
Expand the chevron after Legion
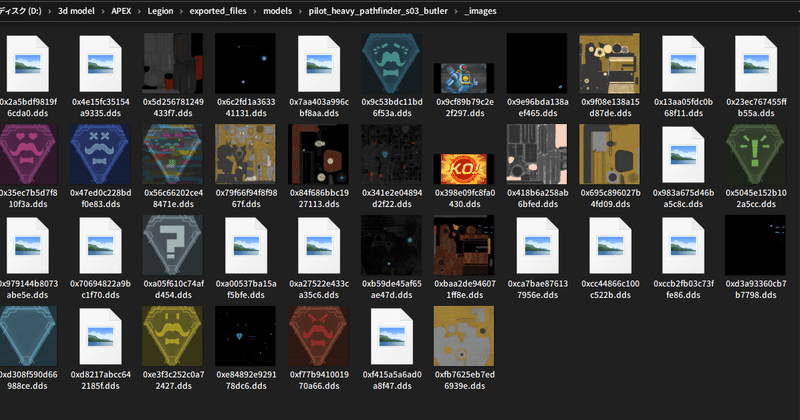click(181, 11)
